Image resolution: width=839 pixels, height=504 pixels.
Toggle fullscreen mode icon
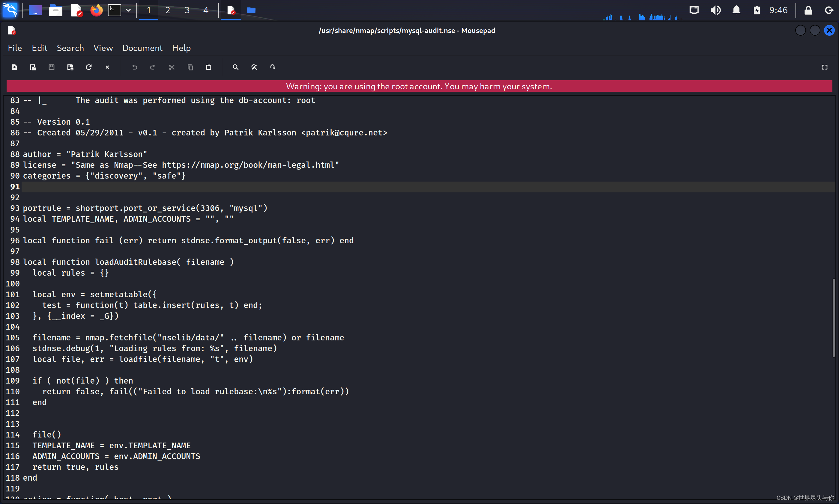(825, 67)
